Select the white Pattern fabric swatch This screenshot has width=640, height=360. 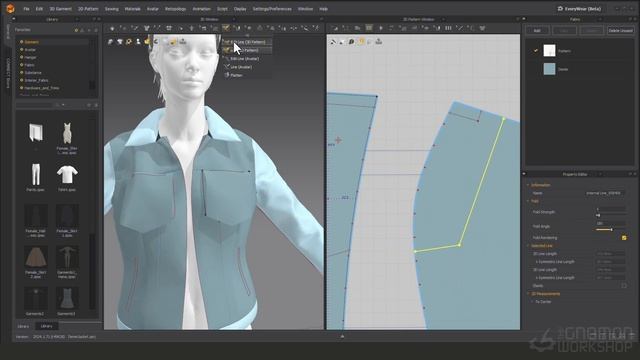tap(549, 51)
